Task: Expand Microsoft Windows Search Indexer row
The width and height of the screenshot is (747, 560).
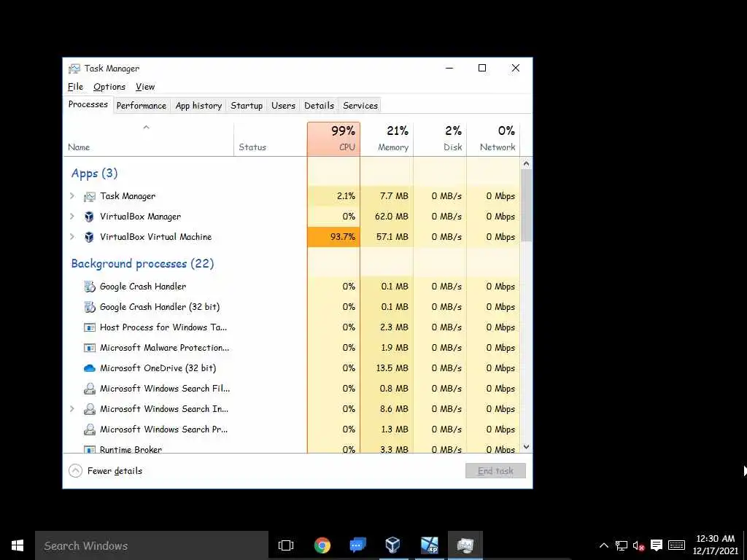Action: (72, 408)
